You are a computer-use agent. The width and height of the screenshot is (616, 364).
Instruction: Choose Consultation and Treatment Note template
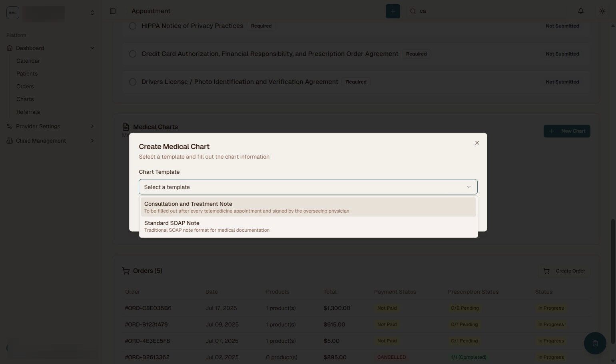[x=308, y=207]
